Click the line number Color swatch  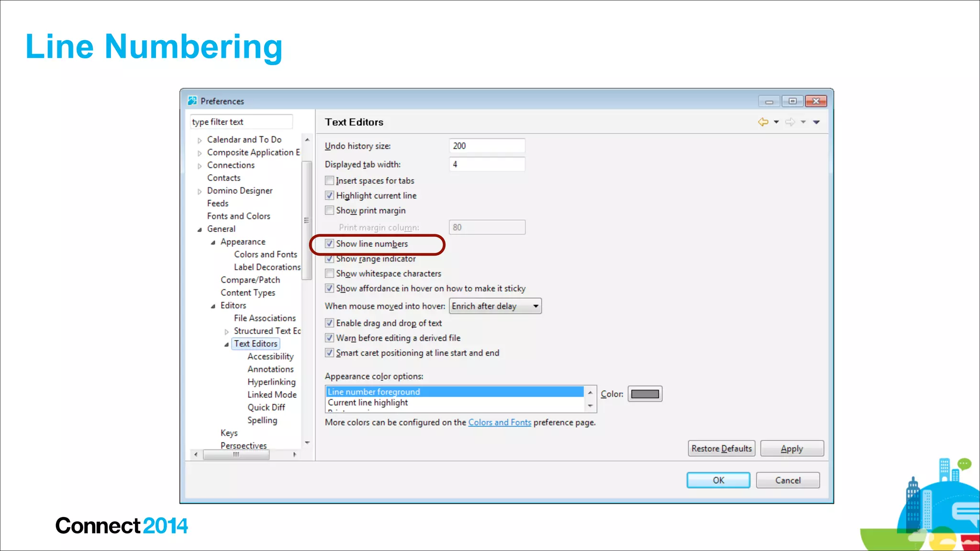[x=645, y=394]
